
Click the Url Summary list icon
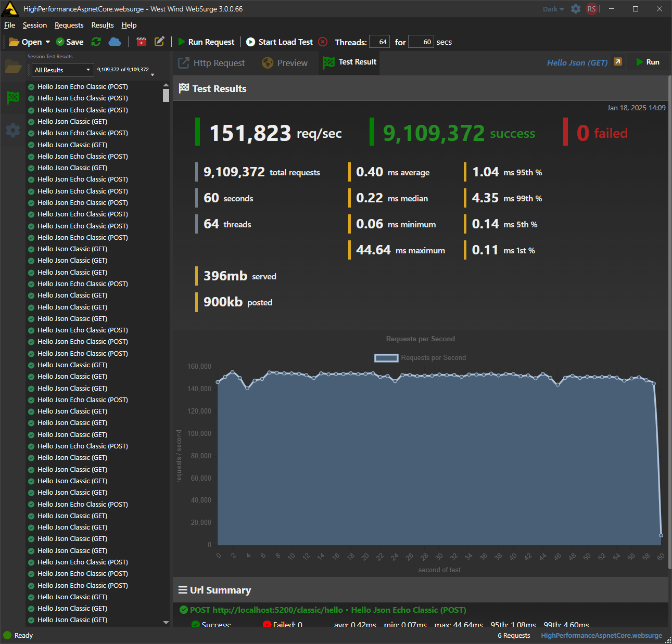coord(183,590)
